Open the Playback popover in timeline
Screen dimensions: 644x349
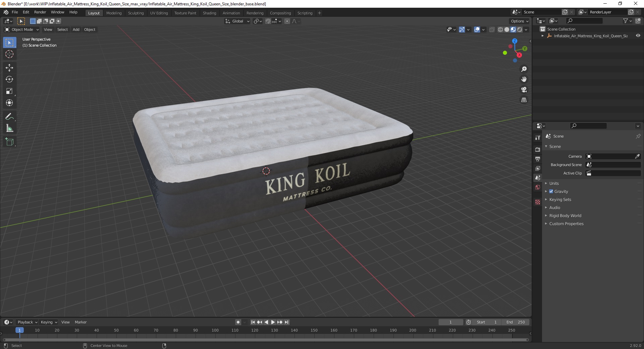[27, 322]
